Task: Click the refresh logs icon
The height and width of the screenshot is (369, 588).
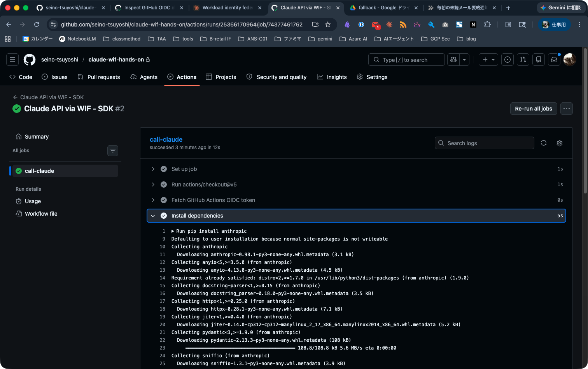Action: point(544,143)
